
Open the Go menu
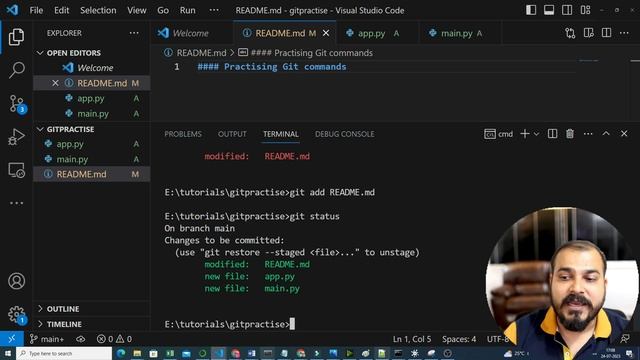pyautogui.click(x=163, y=10)
